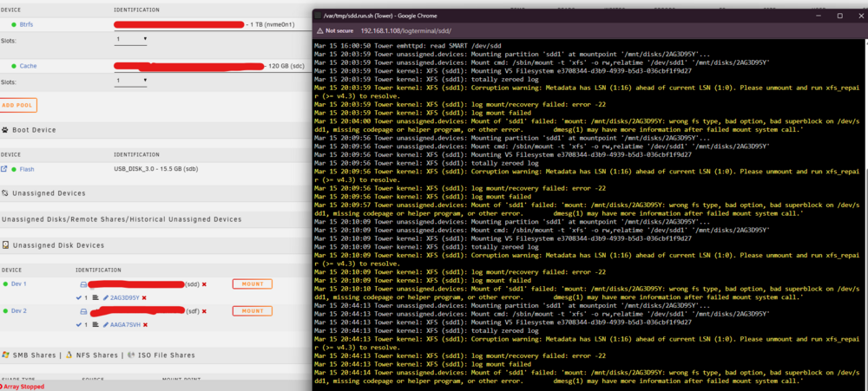Click the red X next to (sdd)
The height and width of the screenshot is (391, 868).
coord(204,284)
